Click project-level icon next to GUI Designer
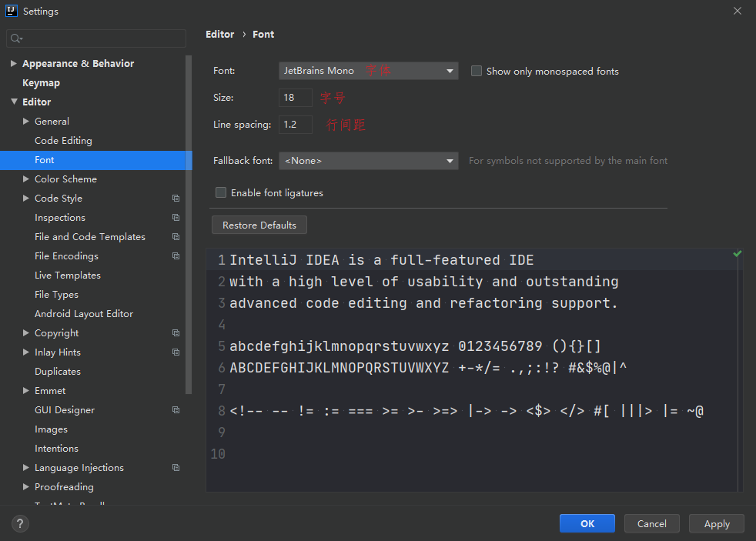 [x=176, y=410]
